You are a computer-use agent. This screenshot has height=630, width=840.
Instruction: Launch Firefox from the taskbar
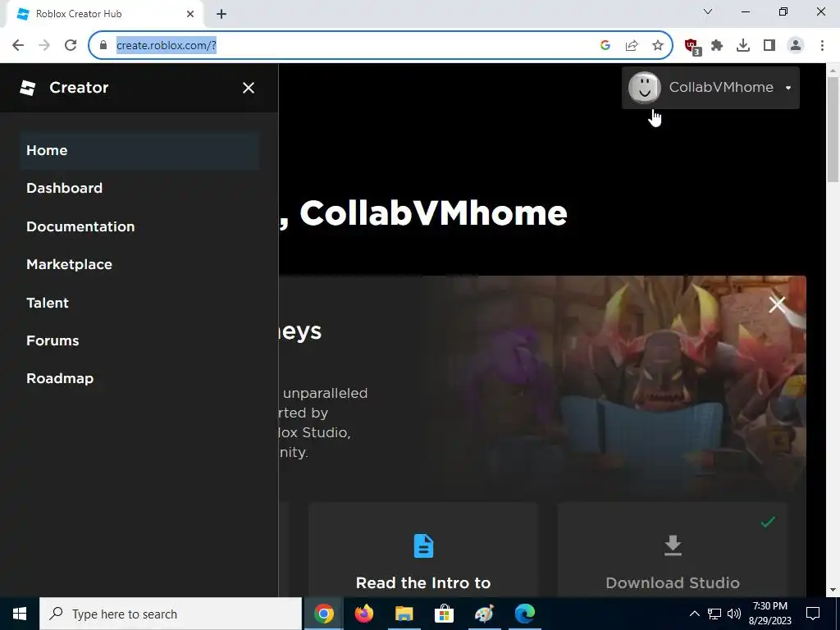point(363,614)
